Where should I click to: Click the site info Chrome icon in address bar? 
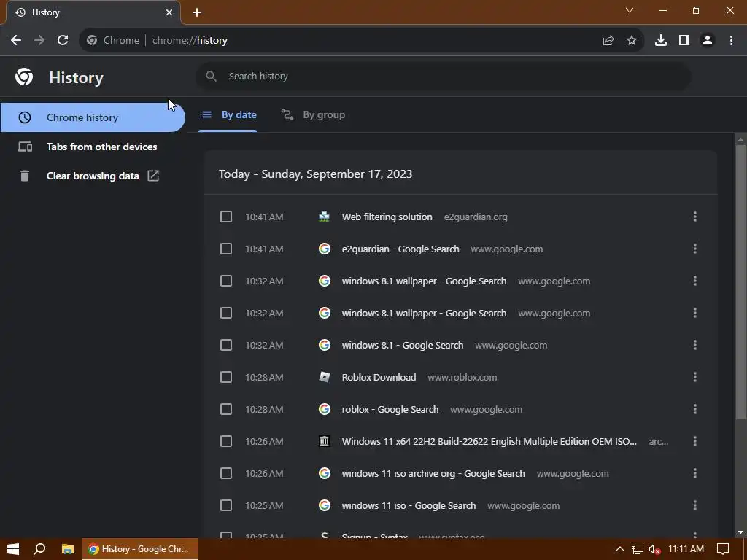click(92, 41)
